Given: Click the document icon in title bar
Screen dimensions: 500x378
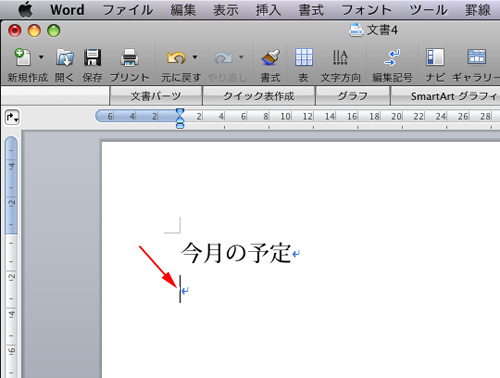Looking at the screenshot, I should pos(356,30).
